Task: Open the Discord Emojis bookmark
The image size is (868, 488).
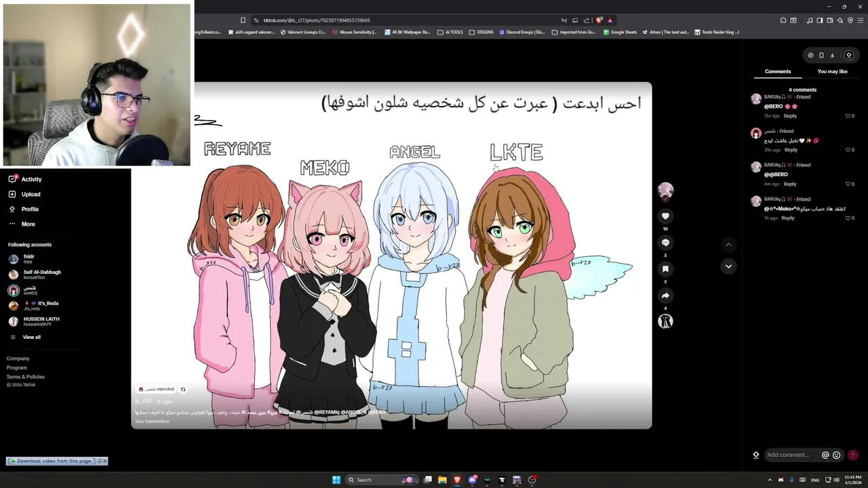Action: click(x=522, y=32)
